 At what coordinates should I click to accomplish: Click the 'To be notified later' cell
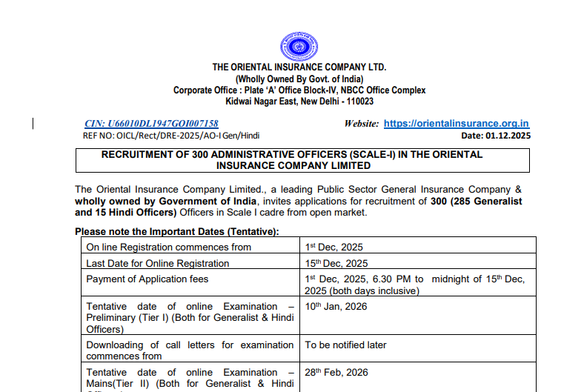point(346,345)
